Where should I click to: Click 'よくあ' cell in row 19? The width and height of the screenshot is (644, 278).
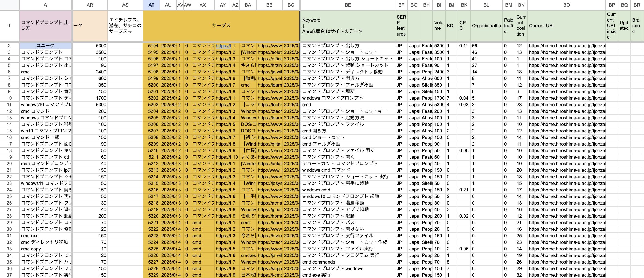coord(248,157)
